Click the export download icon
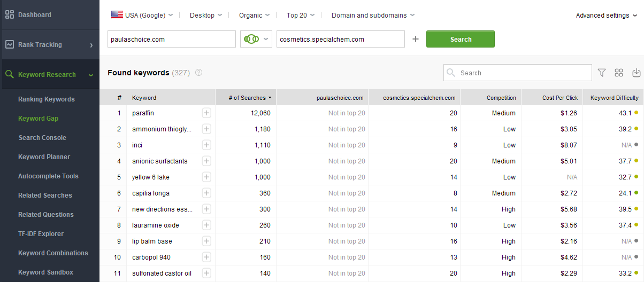 click(x=636, y=73)
